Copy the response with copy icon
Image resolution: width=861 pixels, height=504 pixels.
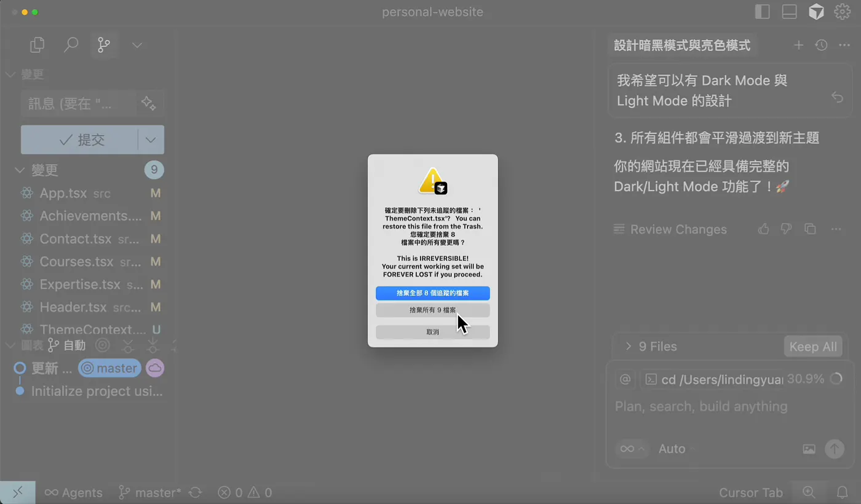point(810,229)
